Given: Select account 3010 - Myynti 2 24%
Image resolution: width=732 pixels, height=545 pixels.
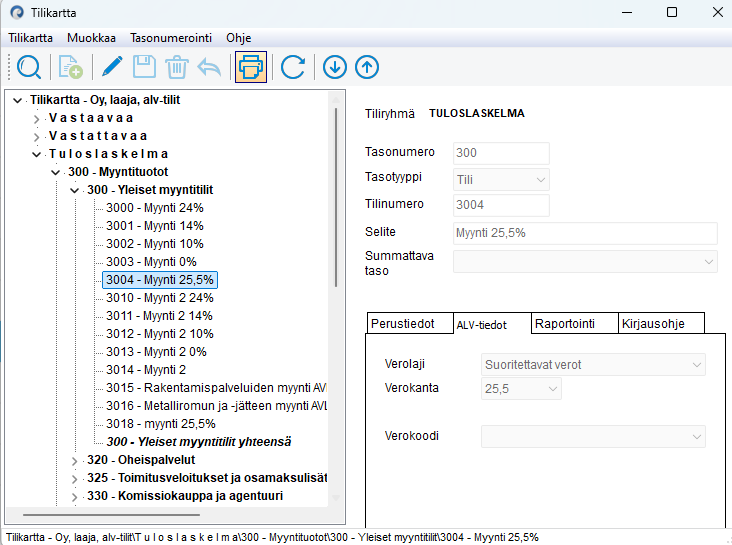Looking at the screenshot, I should coord(160,298).
